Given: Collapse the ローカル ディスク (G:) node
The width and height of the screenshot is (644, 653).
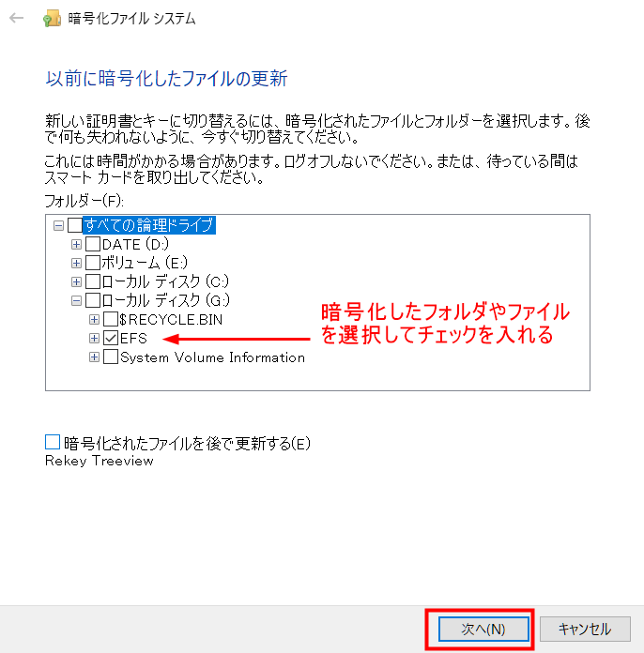Looking at the screenshot, I should [77, 301].
